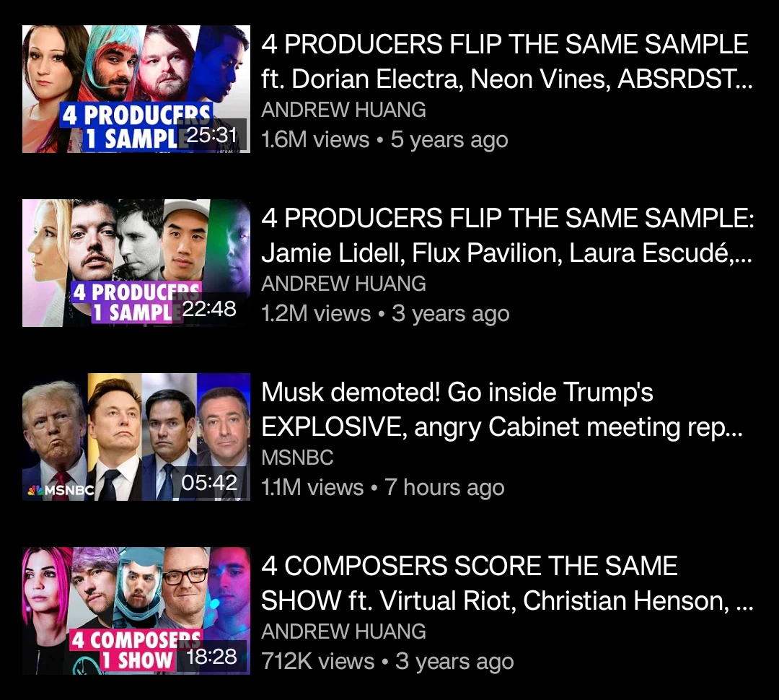
Task: Click the '4 Composers Score the Same Show' title
Action: click(507, 584)
